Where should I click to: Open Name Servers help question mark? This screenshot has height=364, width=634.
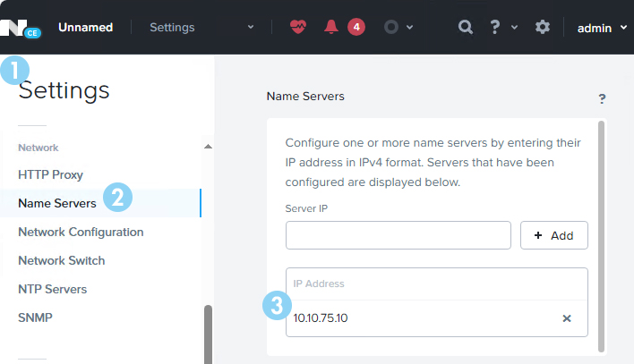tap(602, 98)
